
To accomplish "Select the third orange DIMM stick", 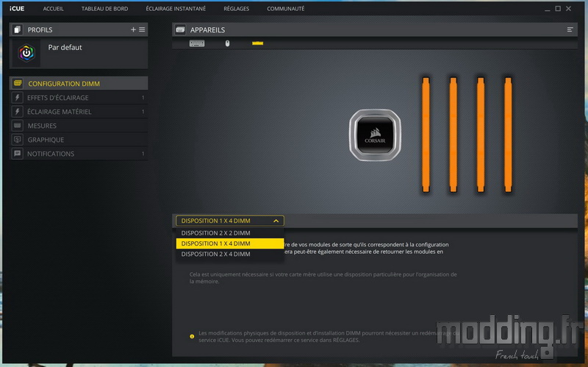I will tap(481, 135).
